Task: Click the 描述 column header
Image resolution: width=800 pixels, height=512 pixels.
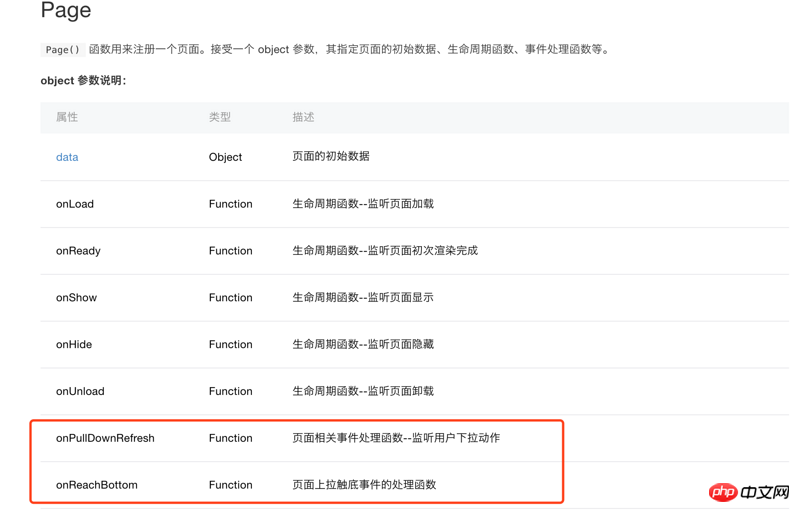Action: point(303,117)
